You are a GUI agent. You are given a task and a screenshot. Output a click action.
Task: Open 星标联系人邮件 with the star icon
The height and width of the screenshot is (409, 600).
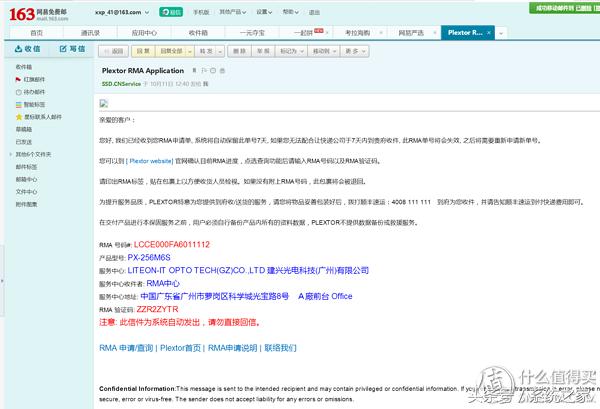click(38, 117)
